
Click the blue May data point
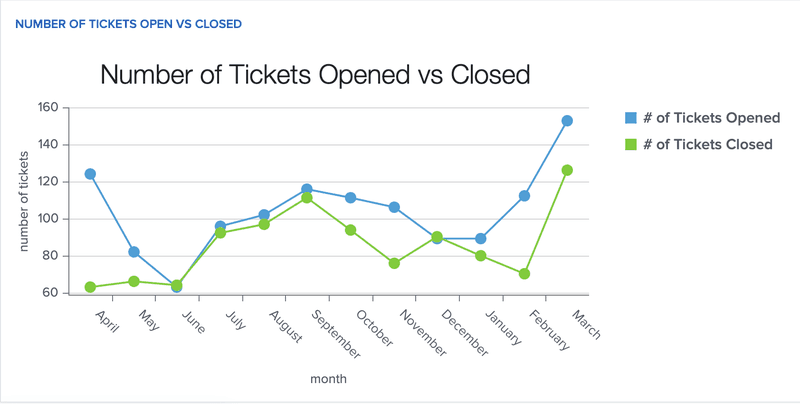point(134,252)
